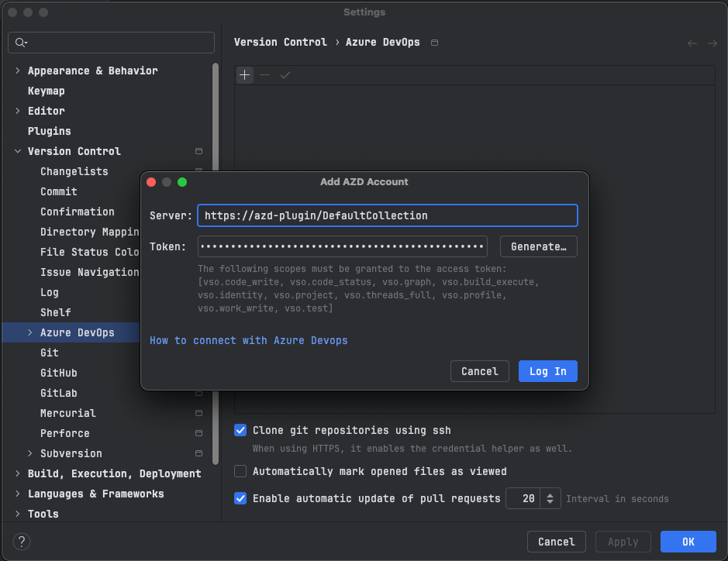Click project-level icon on Perforce row
This screenshot has width=728, height=561.
coord(198,433)
